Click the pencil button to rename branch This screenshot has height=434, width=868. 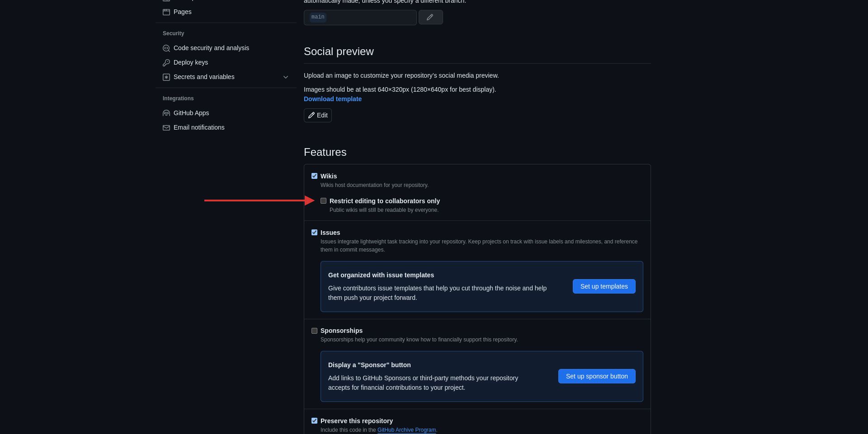pos(430,17)
